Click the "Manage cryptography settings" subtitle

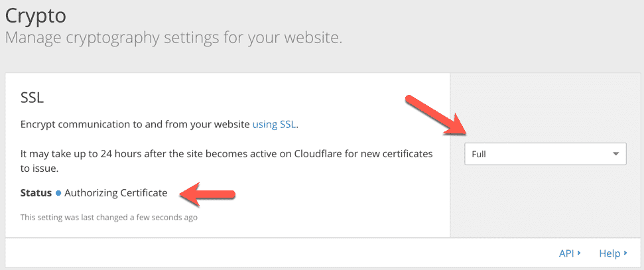[x=173, y=37]
